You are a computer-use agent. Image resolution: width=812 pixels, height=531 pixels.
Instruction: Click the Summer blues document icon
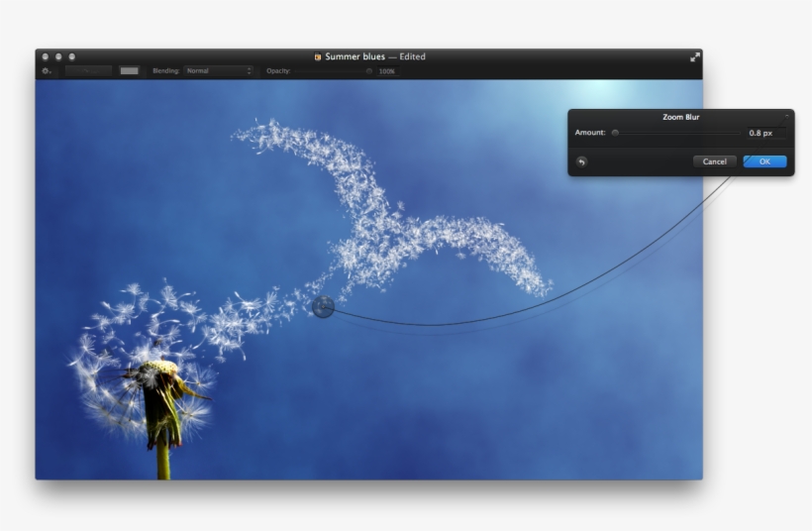pyautogui.click(x=318, y=57)
